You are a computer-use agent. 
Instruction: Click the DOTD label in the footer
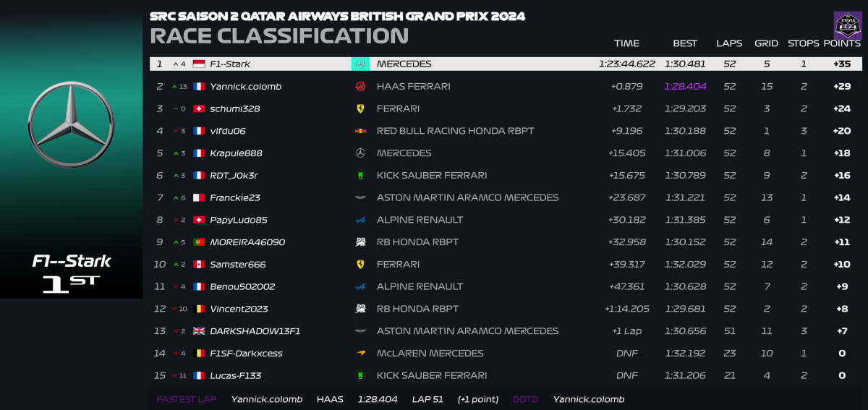525,399
